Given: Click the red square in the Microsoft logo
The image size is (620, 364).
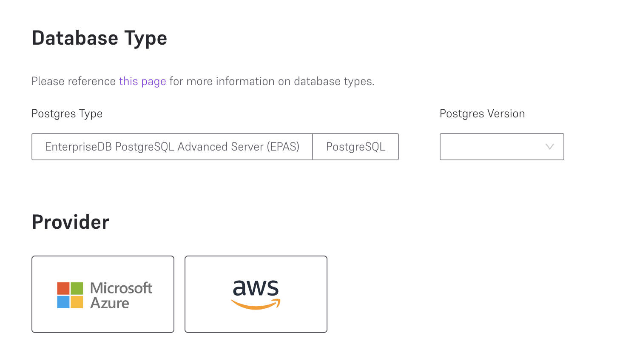Looking at the screenshot, I should coord(63,288).
